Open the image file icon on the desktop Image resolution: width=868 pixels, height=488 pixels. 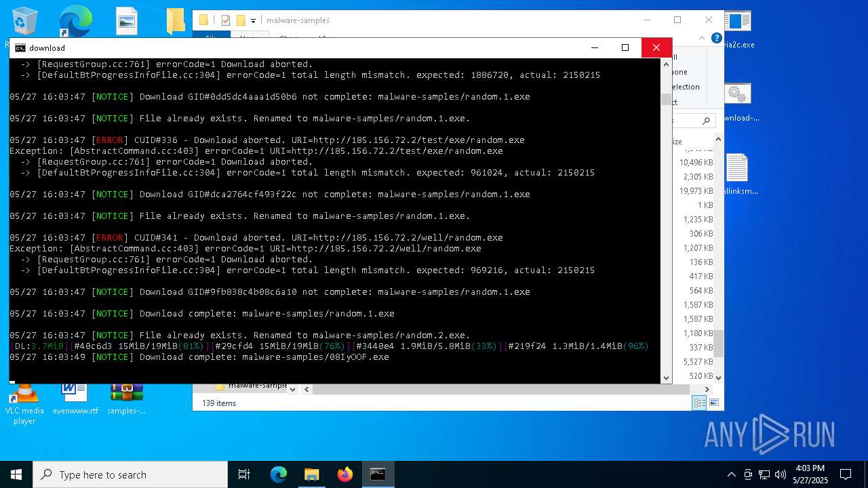(x=127, y=22)
